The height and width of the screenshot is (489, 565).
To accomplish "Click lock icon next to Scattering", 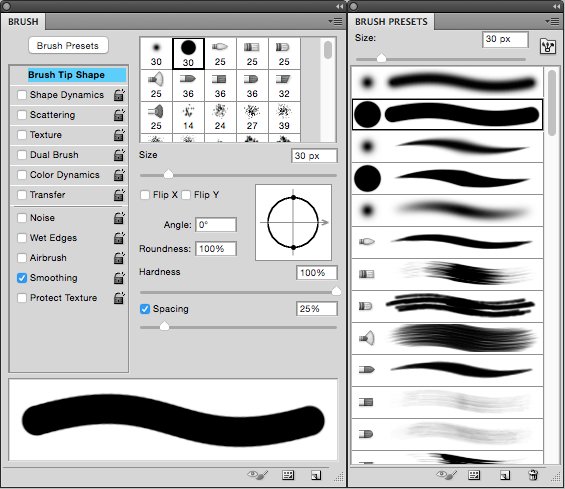I will 119,115.
